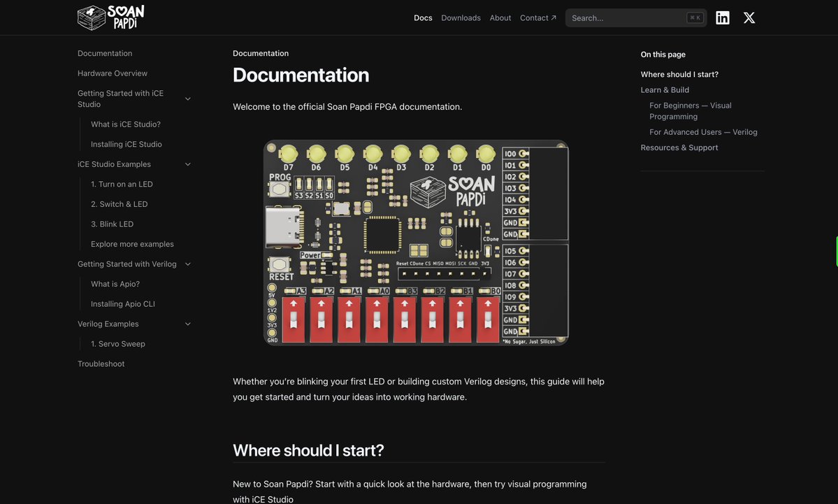The image size is (838, 504).
Task: Jump to Resources & Support section
Action: pos(679,147)
